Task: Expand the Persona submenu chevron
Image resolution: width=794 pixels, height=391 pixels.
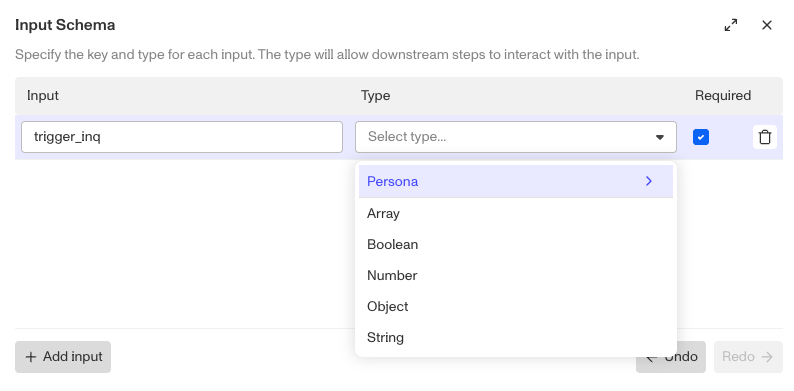Action: pos(649,181)
